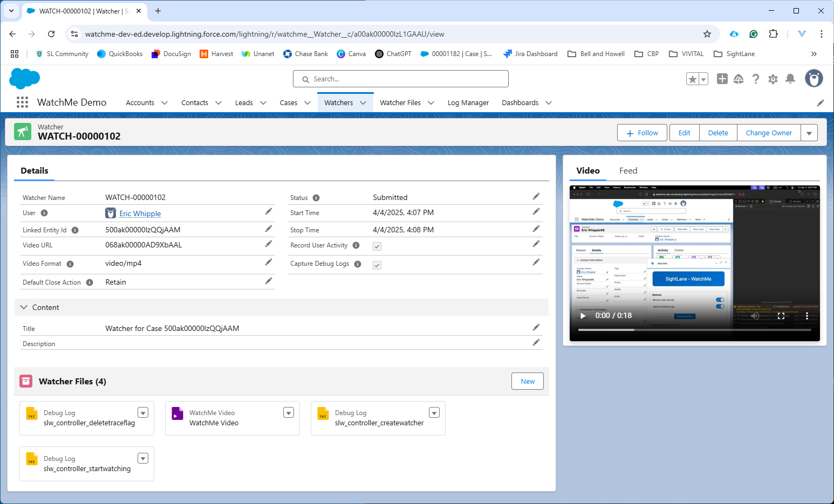
Task: Switch to the Feed tab
Action: click(628, 171)
